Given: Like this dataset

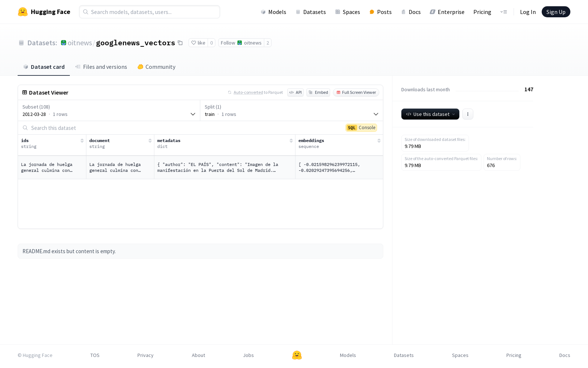Looking at the screenshot, I should tap(198, 43).
